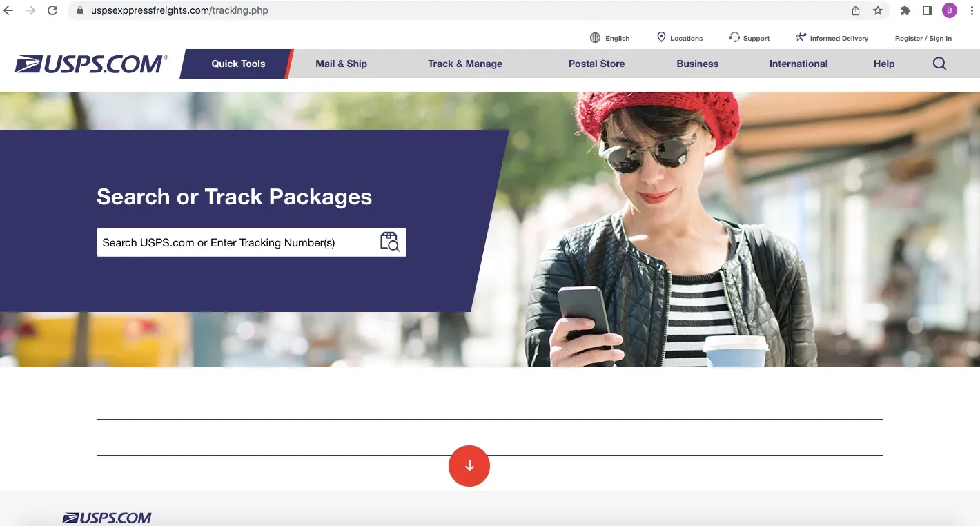Click the tracking number search input field
The width and height of the screenshot is (980, 526).
point(235,242)
